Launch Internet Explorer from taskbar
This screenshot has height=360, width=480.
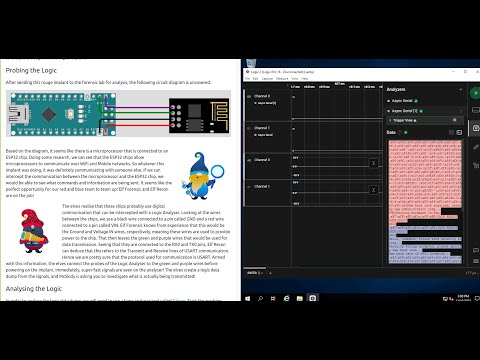tap(286, 298)
